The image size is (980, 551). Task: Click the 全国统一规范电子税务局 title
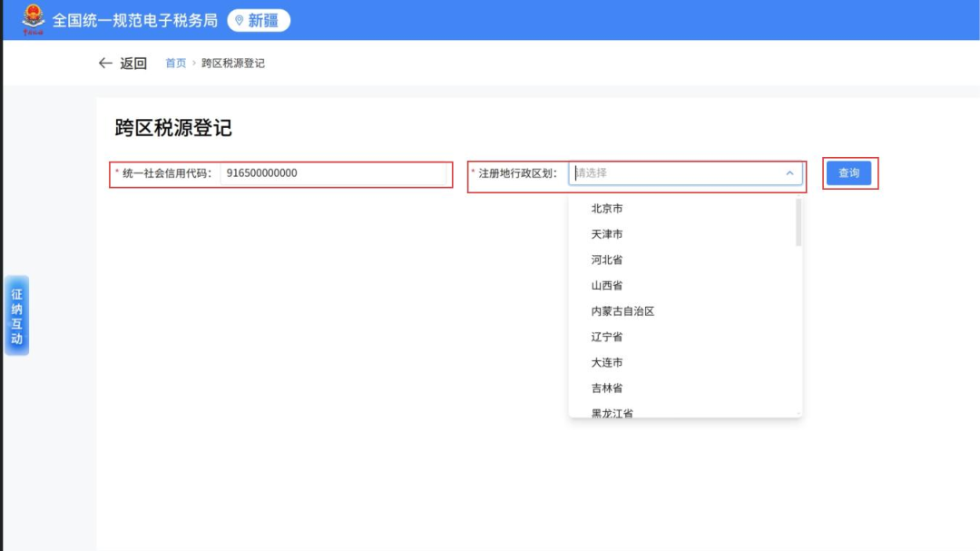click(135, 21)
